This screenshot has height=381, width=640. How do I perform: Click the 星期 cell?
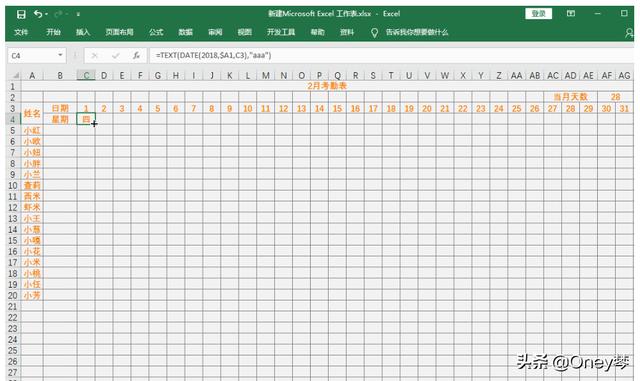coord(60,119)
